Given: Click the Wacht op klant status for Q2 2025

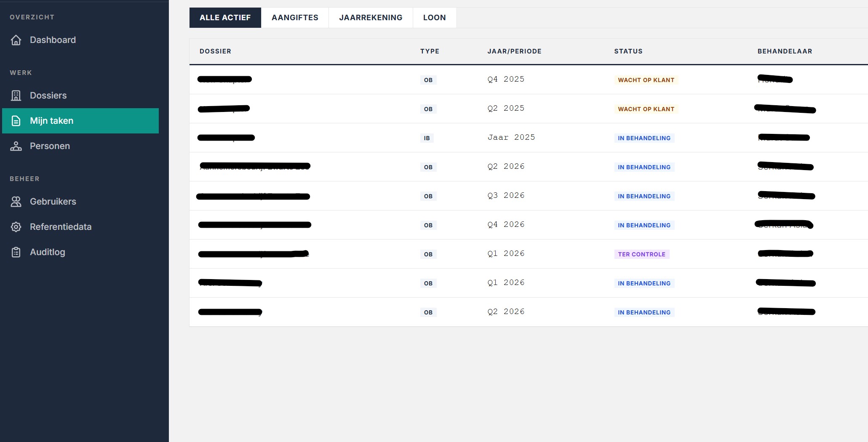Looking at the screenshot, I should point(646,109).
